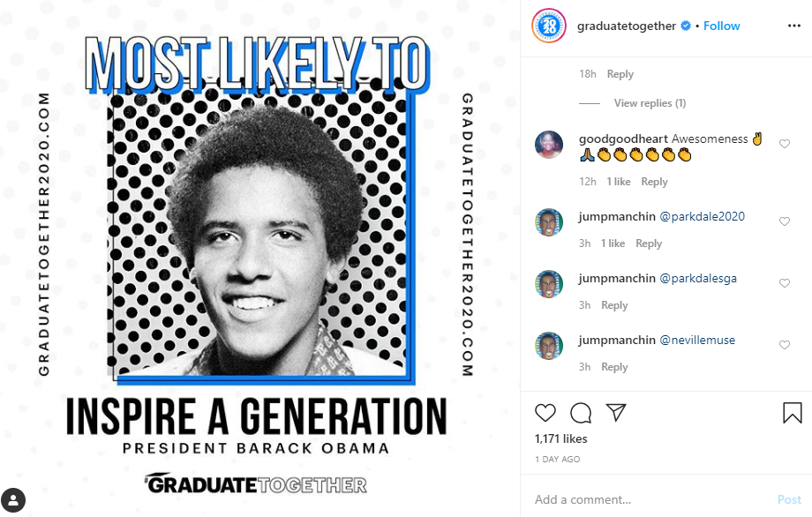Open the @parkdalesga mention link
The height and width of the screenshot is (517, 812).
point(698,279)
